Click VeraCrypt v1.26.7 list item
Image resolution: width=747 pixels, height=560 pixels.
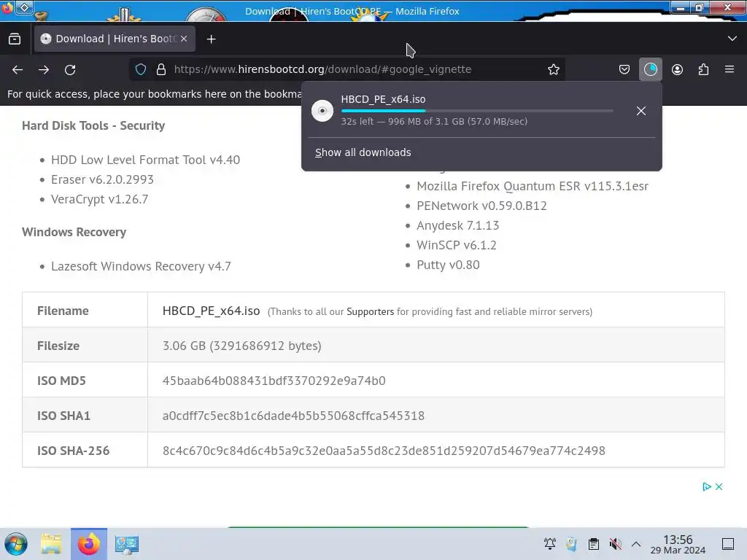point(99,199)
